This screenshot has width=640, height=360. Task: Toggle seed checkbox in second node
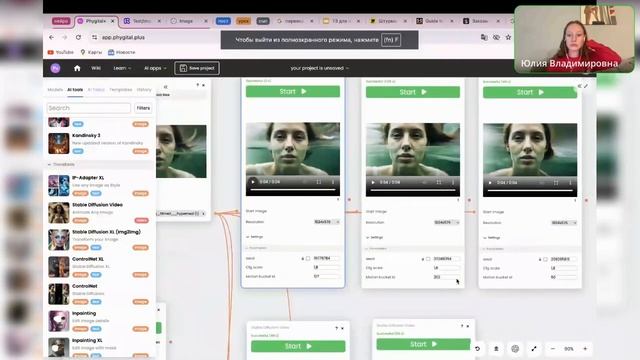click(428, 259)
